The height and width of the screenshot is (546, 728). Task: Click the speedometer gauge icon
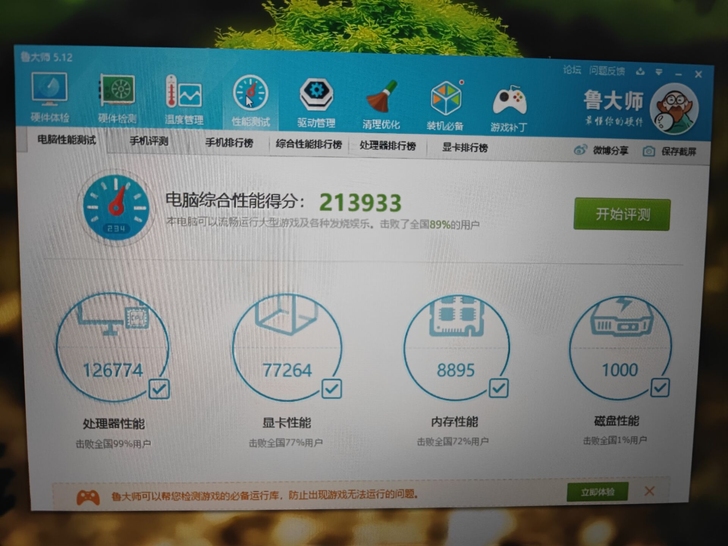(116, 207)
